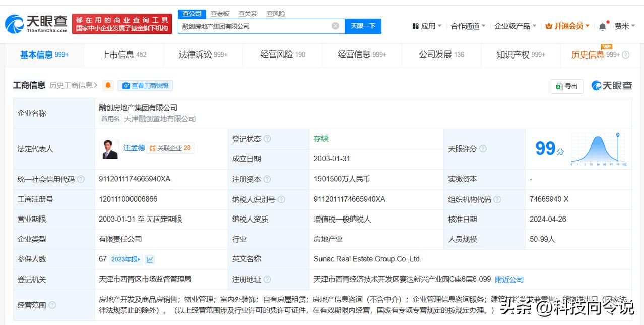Click the 增值税一般纳税人 value

point(342,220)
